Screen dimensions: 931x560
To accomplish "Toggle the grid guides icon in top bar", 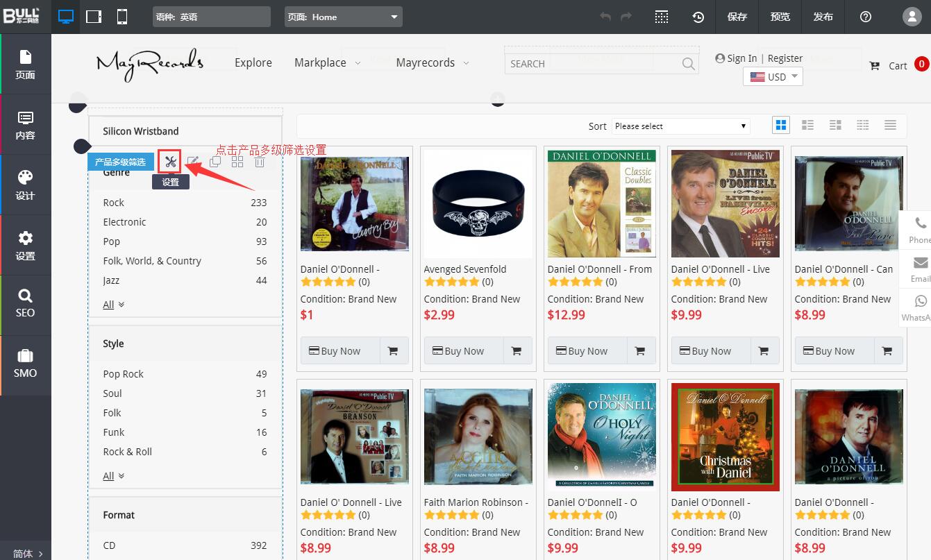I will 662,17.
